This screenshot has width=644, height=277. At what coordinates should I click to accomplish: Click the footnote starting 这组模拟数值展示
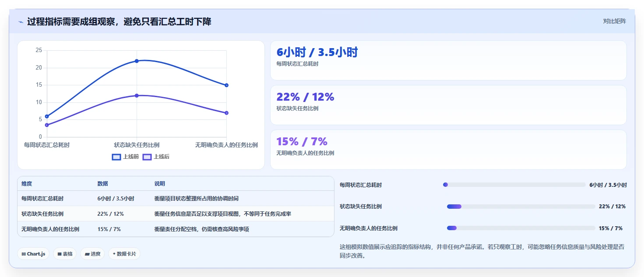(482, 251)
